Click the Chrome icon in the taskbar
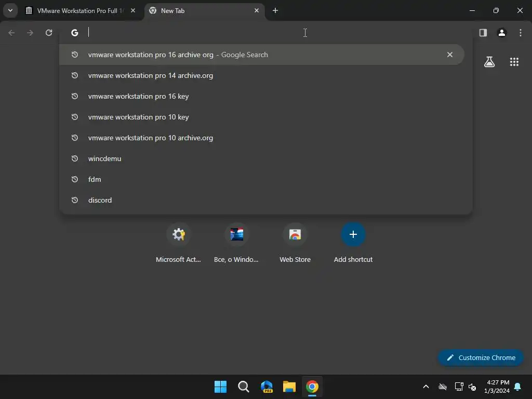 point(312,387)
